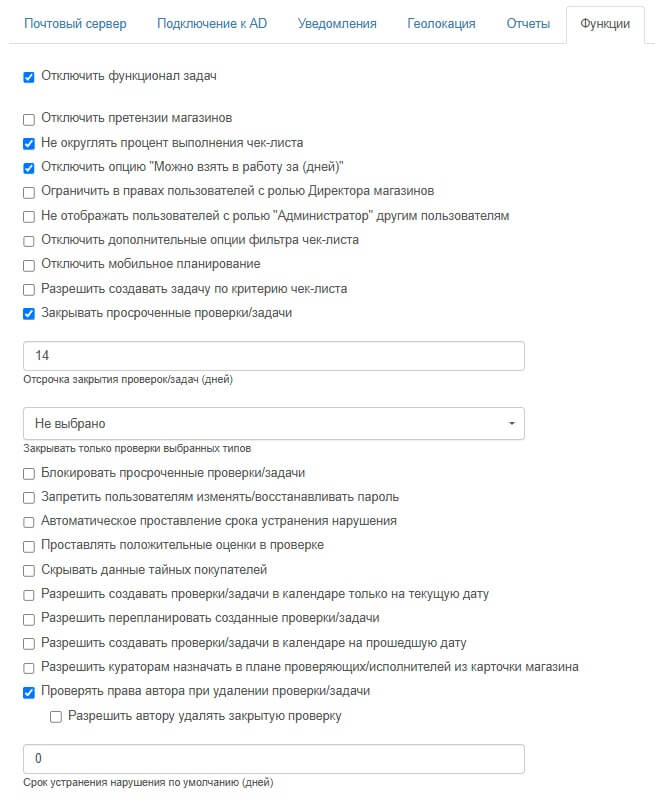Focus the Срок устранения нарушения default field
The image size is (655, 804).
click(x=273, y=758)
